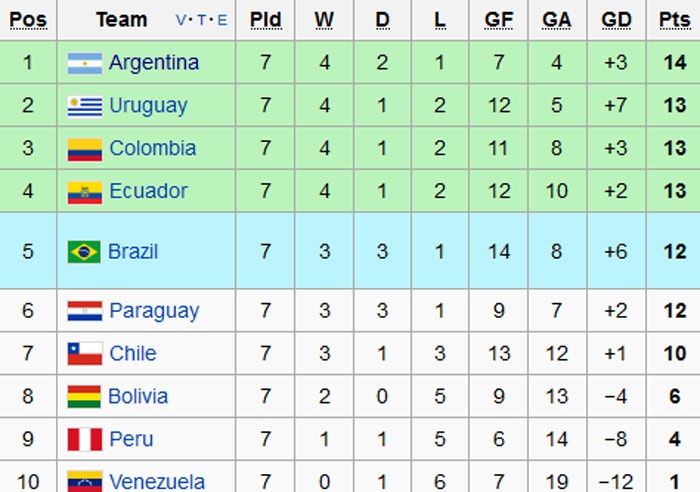Open the Venezuela team link

click(157, 482)
